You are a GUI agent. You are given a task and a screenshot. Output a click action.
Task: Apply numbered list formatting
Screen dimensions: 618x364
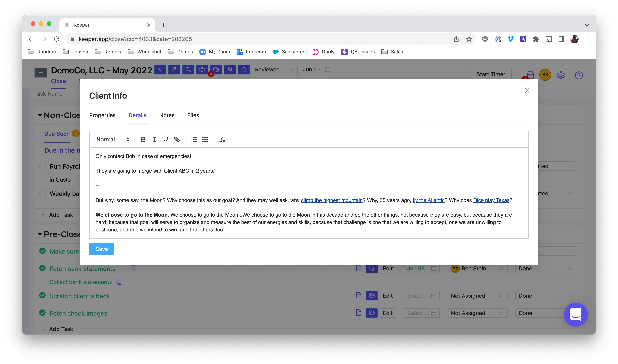coord(194,140)
